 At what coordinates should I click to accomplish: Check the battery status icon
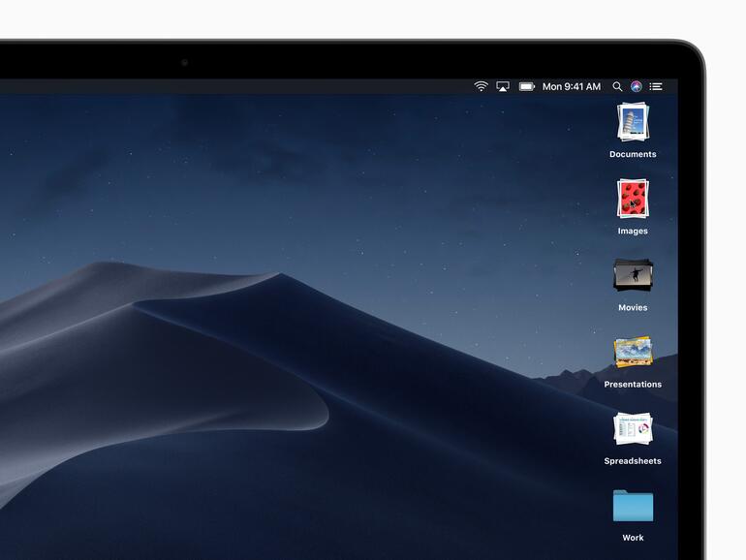point(527,86)
